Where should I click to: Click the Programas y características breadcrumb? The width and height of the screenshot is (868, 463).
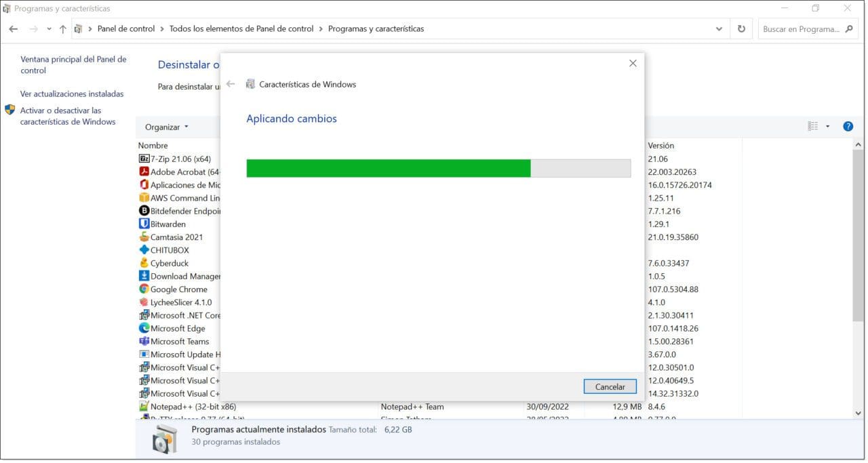click(x=376, y=29)
